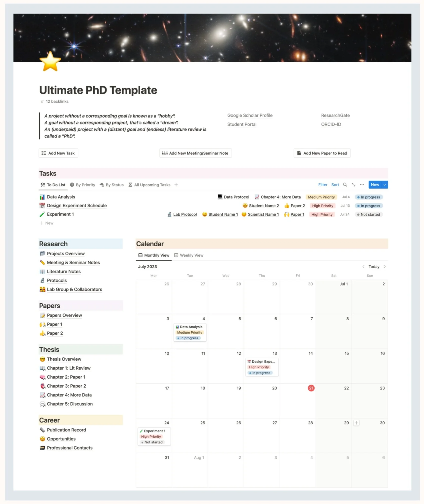
Task: Switch to the Weekly View tab
Action: [191, 255]
